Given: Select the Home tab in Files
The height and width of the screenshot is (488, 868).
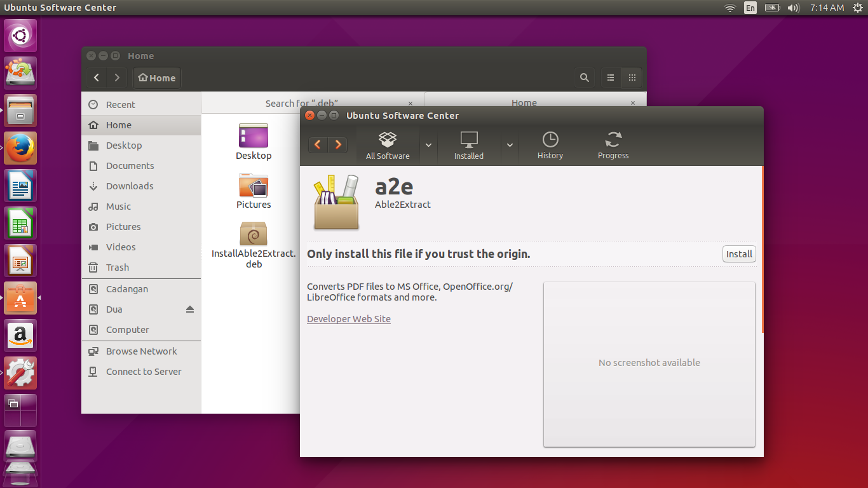Looking at the screenshot, I should [x=524, y=102].
